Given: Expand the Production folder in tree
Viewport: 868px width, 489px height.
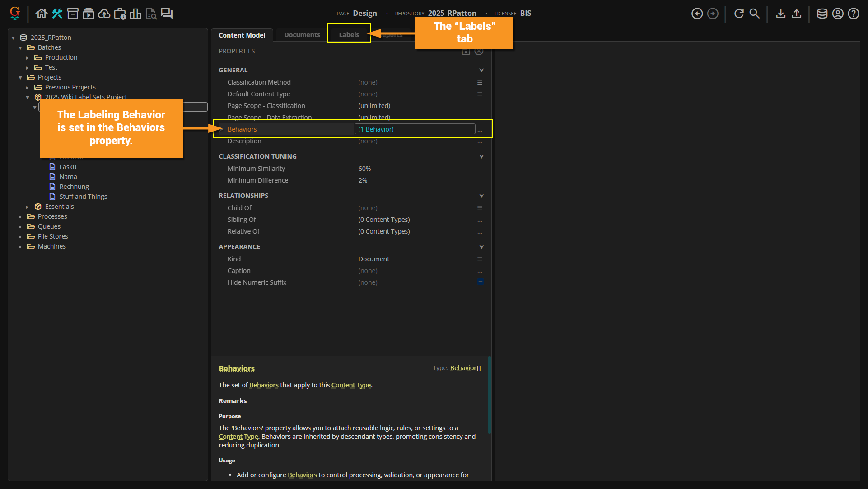Looking at the screenshot, I should click(x=28, y=58).
